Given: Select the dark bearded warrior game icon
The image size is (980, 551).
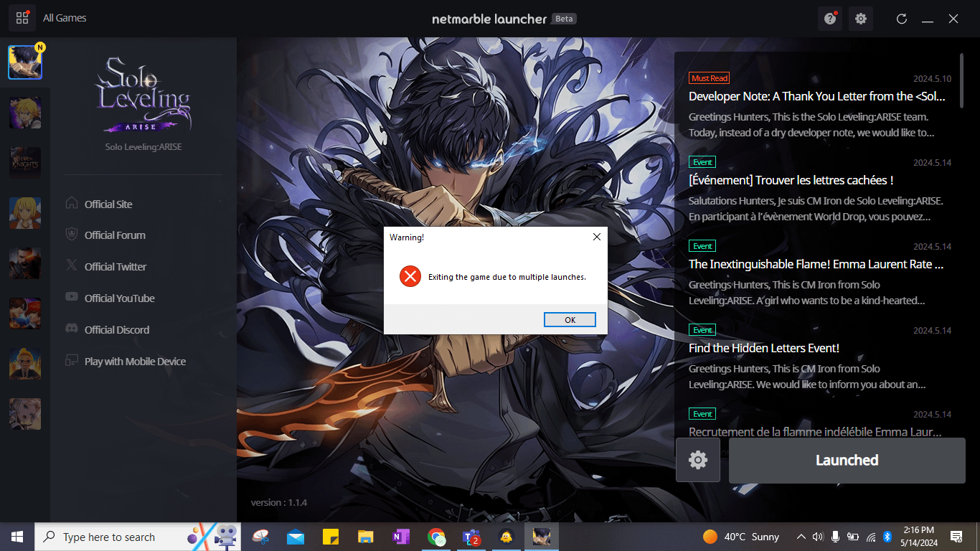Looking at the screenshot, I should tap(25, 263).
